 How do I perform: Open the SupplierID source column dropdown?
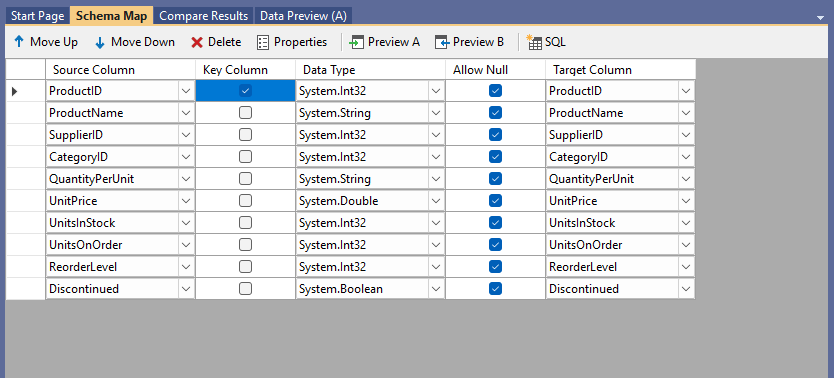pyautogui.click(x=186, y=135)
